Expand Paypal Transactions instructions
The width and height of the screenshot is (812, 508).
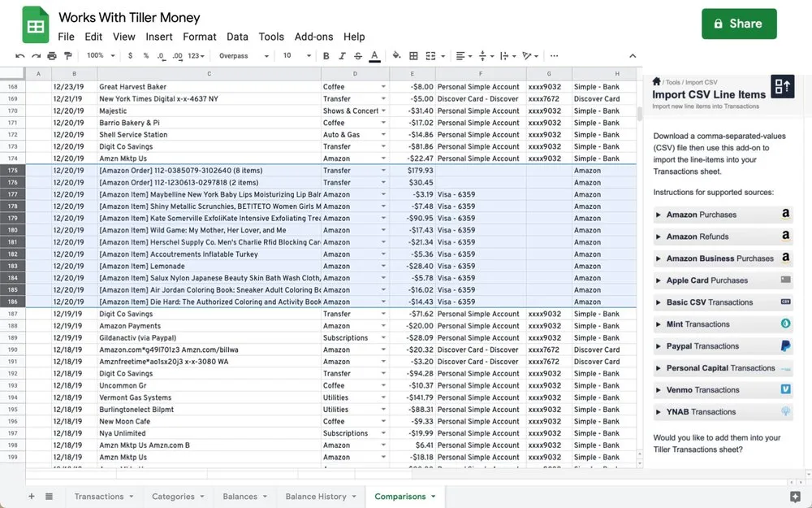click(723, 346)
